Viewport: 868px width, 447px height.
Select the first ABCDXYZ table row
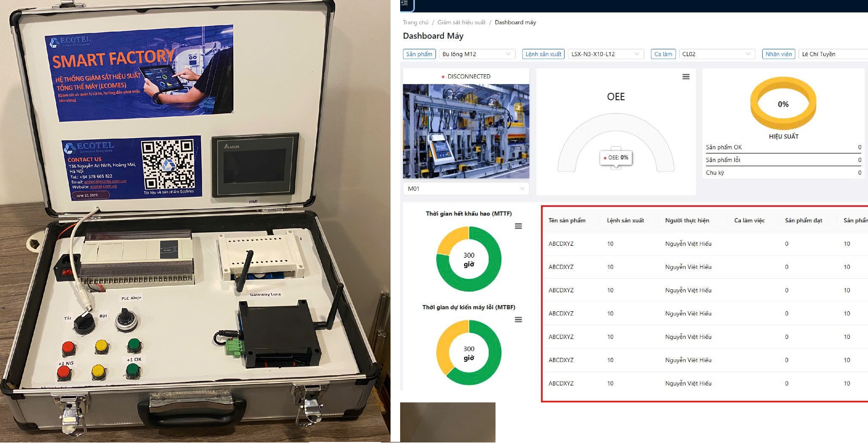coord(561,244)
